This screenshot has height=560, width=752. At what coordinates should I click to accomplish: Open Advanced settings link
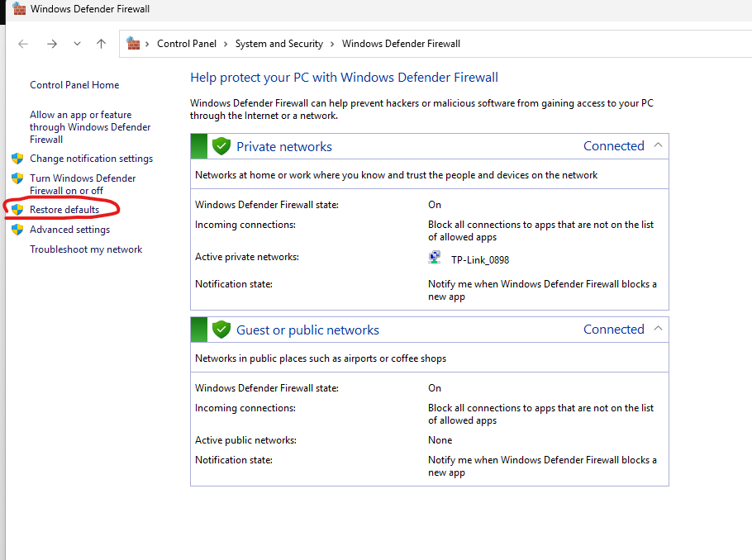tap(69, 230)
